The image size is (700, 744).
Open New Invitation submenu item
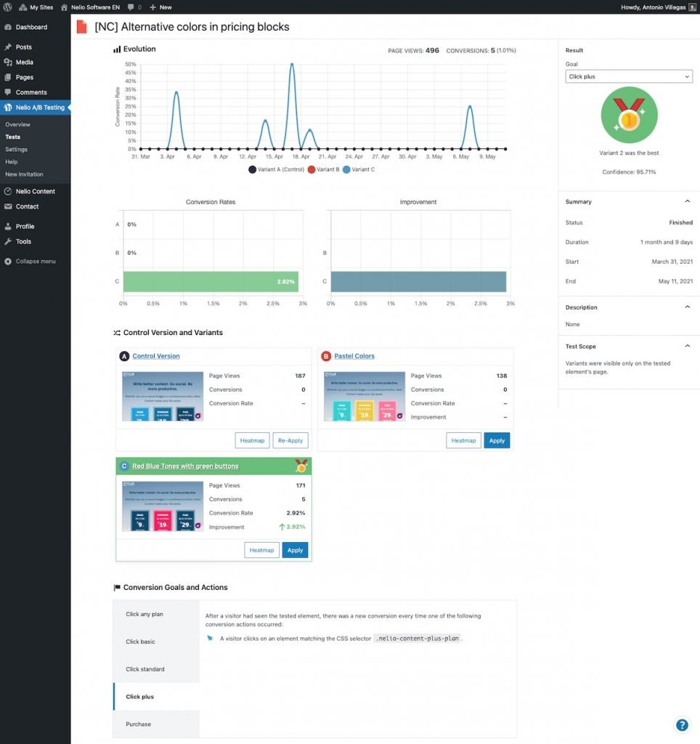(24, 174)
